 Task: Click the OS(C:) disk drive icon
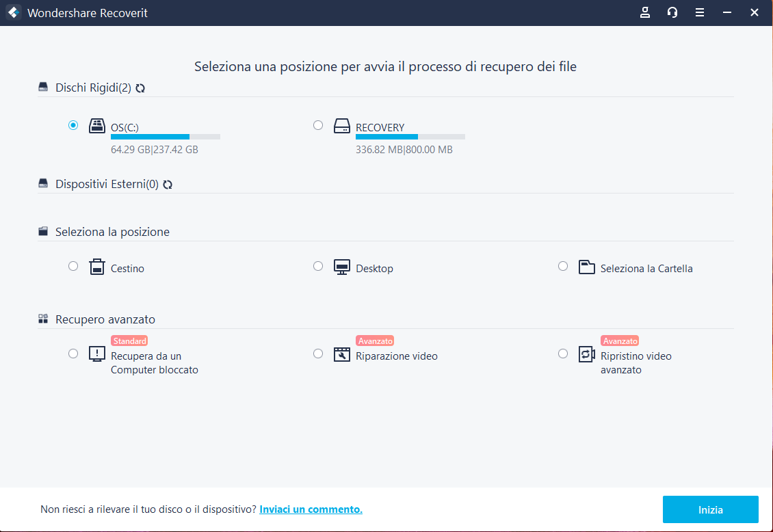click(97, 126)
